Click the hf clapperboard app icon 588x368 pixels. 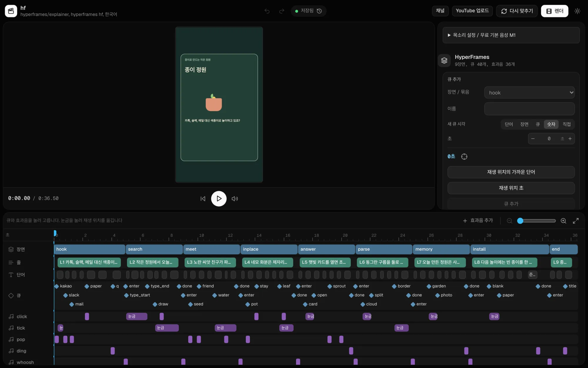pyautogui.click(x=11, y=11)
